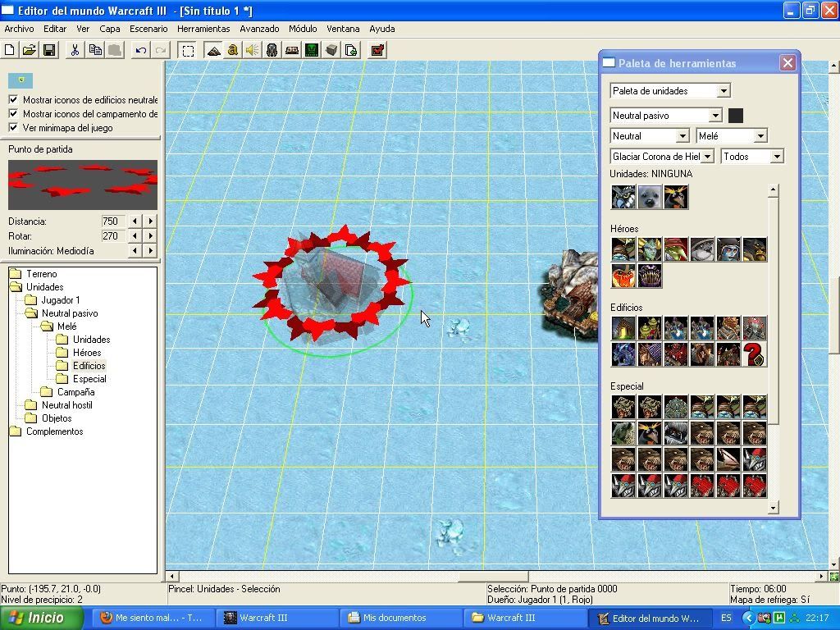
Task: Select the seal unit in the palette
Action: click(x=650, y=197)
